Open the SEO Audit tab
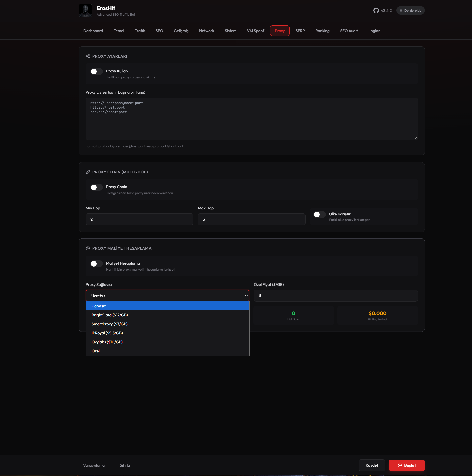Image resolution: width=472 pixels, height=476 pixels. pyautogui.click(x=349, y=31)
